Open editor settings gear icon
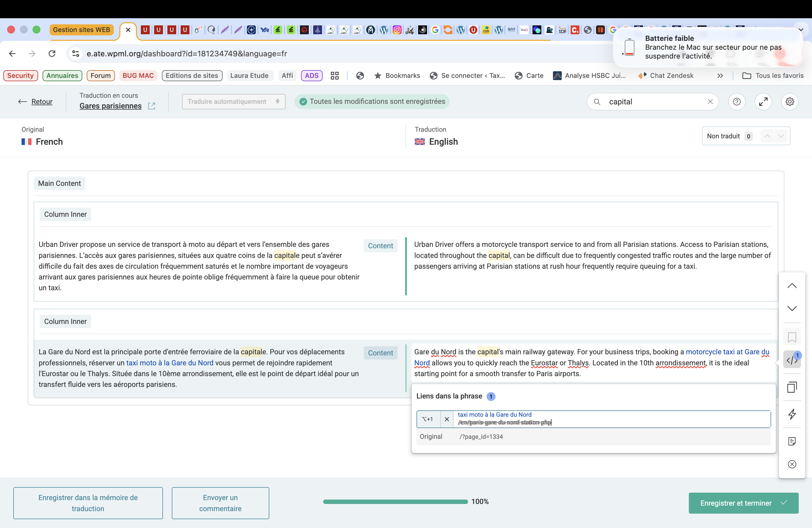This screenshot has height=528, width=812. [789, 102]
